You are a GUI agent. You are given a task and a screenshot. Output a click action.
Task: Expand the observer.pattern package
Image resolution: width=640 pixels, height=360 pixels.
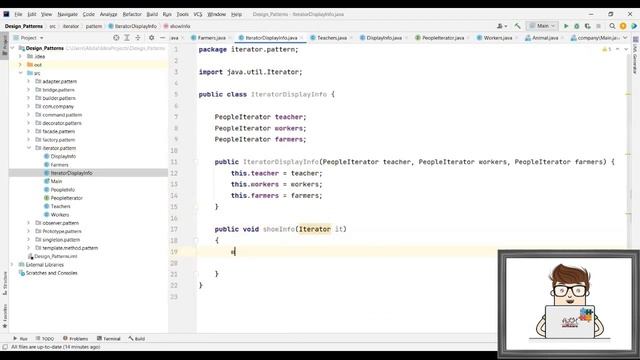(29, 223)
